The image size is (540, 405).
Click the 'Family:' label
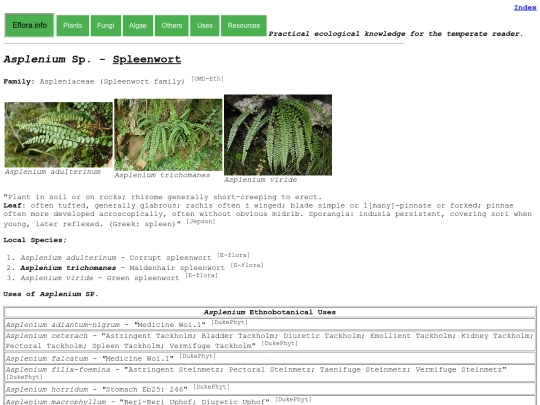pyautogui.click(x=19, y=82)
